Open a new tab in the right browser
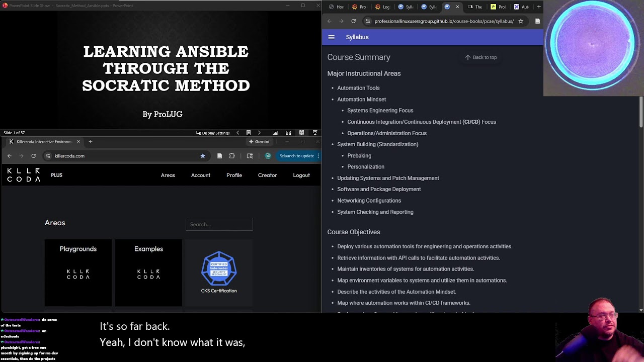The image size is (644, 362). 539,7
